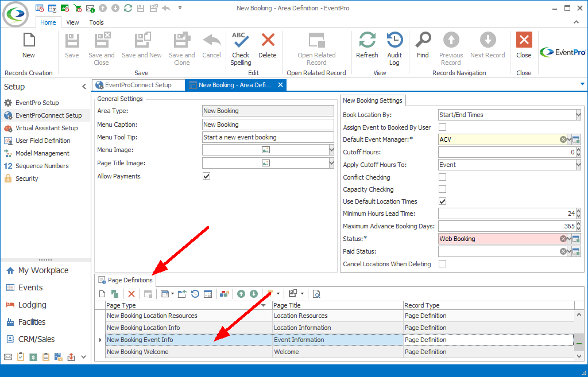Open the Paid Status dropdown arrow

coord(569,251)
